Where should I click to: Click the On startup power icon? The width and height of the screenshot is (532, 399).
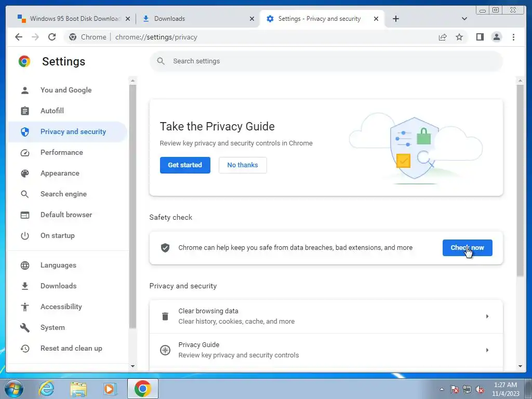click(x=25, y=236)
